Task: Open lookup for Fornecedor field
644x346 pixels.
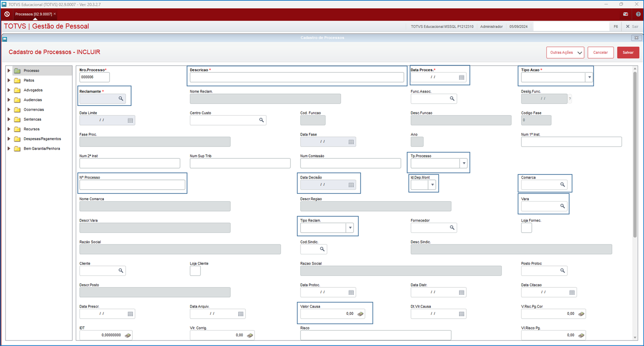Action: tap(452, 228)
